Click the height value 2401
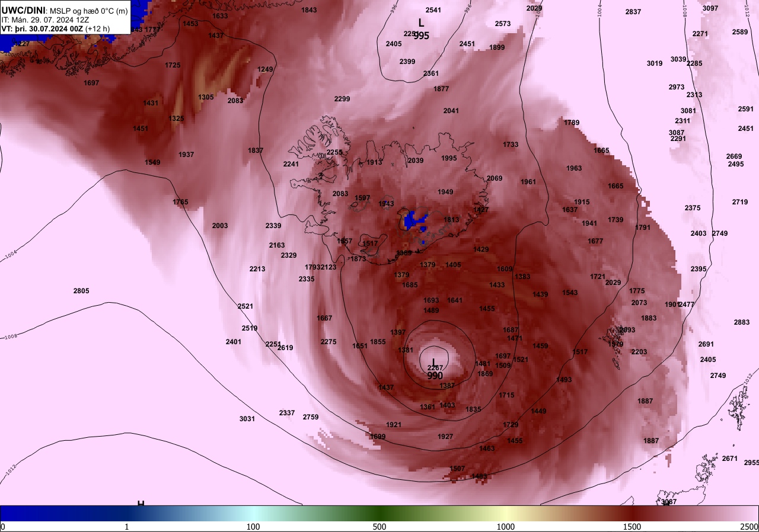Image resolution: width=759 pixels, height=532 pixels. (x=234, y=342)
